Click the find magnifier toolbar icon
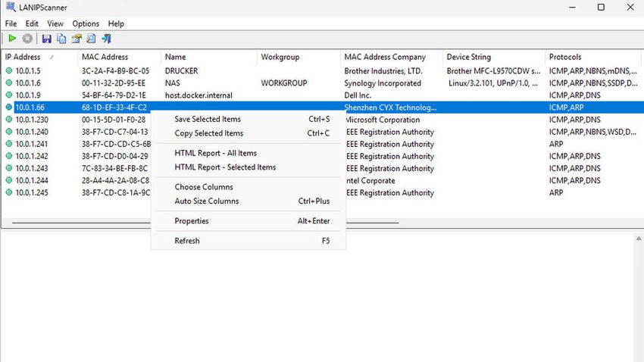This screenshot has width=644, height=362. click(x=91, y=39)
